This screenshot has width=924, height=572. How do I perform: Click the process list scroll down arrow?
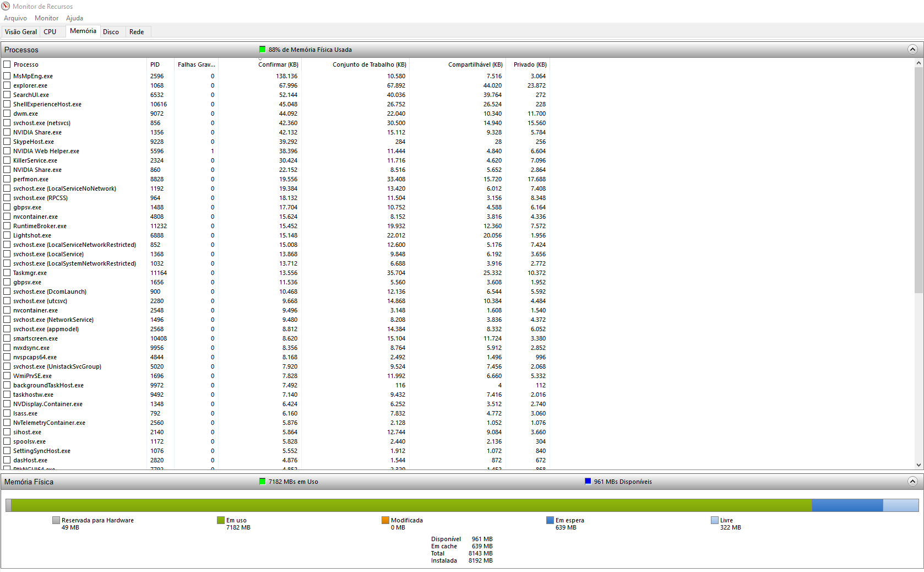(x=918, y=465)
